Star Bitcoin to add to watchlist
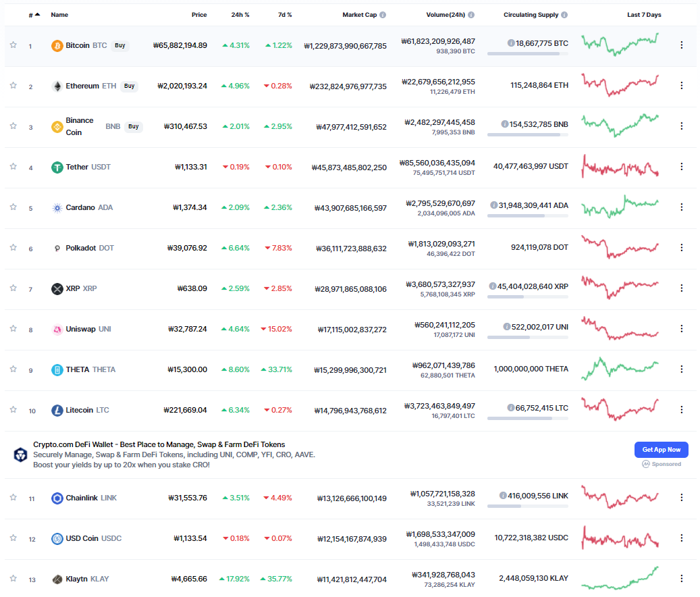 coord(14,45)
